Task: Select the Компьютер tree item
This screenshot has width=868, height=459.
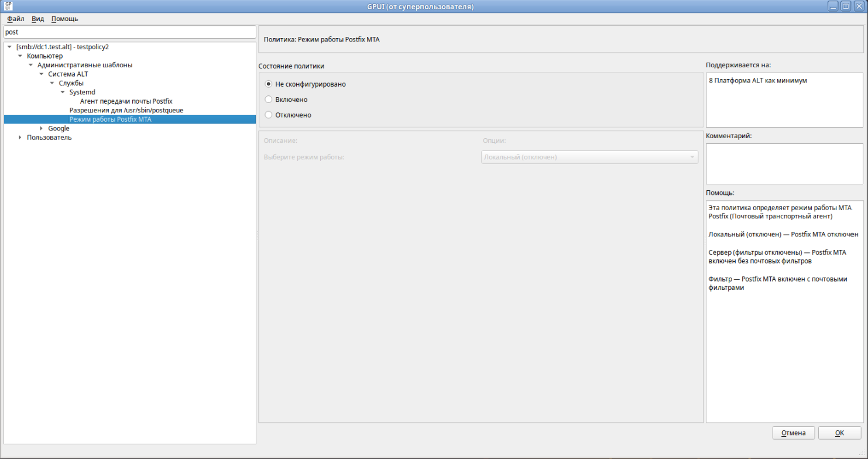Action: tap(44, 56)
